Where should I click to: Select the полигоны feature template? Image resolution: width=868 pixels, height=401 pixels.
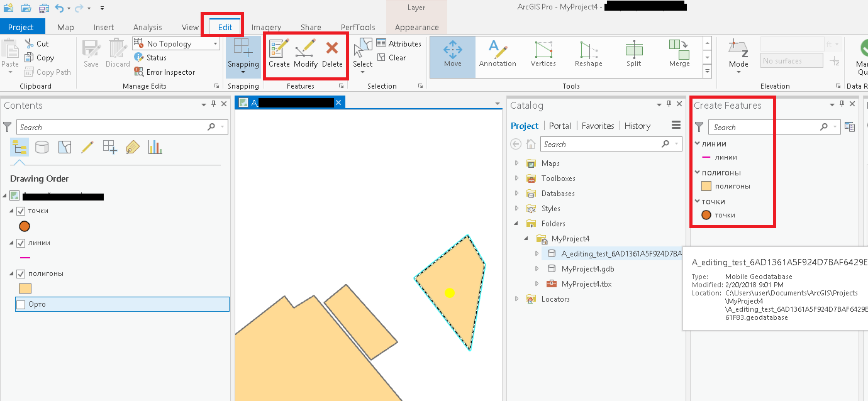(x=726, y=186)
